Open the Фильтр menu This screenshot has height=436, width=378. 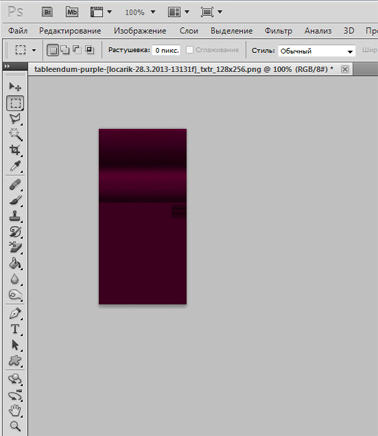click(x=278, y=31)
